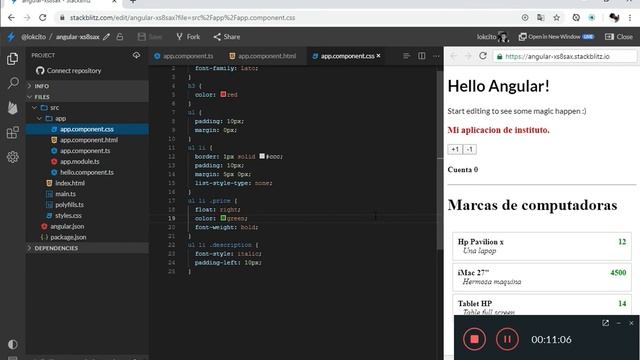Click the @lokcito owner link
Image resolution: width=640 pixels, height=360 pixels.
click(33, 37)
